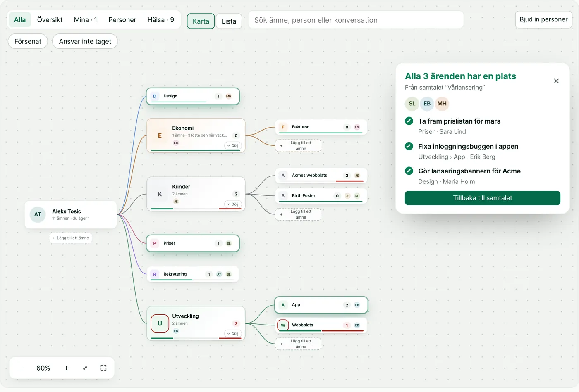Image resolution: width=579 pixels, height=392 pixels.
Task: Click the EB avatar in the panel
Action: click(x=427, y=104)
